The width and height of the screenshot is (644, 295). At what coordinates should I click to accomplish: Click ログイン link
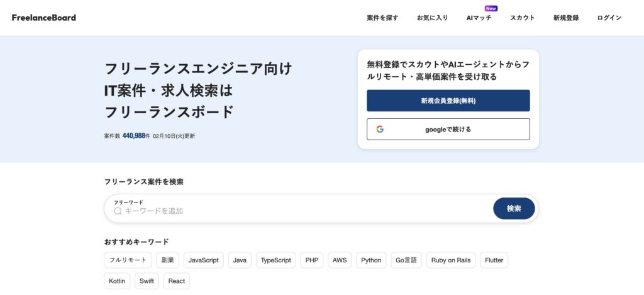click(x=609, y=18)
